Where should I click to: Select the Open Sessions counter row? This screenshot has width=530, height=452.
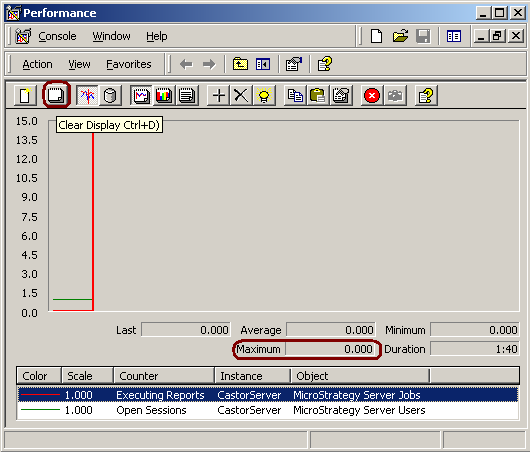(x=268, y=410)
